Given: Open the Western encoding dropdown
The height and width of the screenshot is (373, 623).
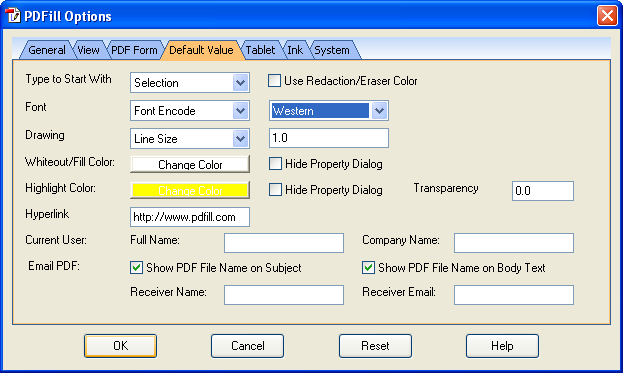Looking at the screenshot, I should click(x=329, y=110).
